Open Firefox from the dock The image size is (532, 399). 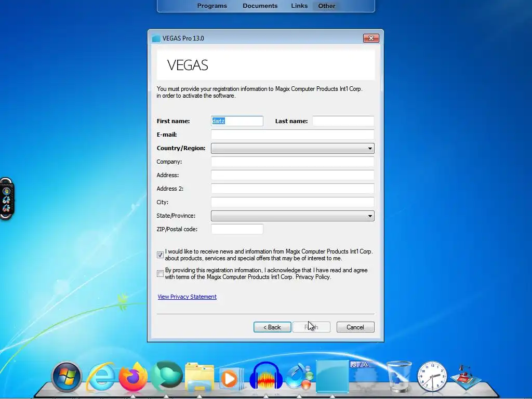pos(134,377)
